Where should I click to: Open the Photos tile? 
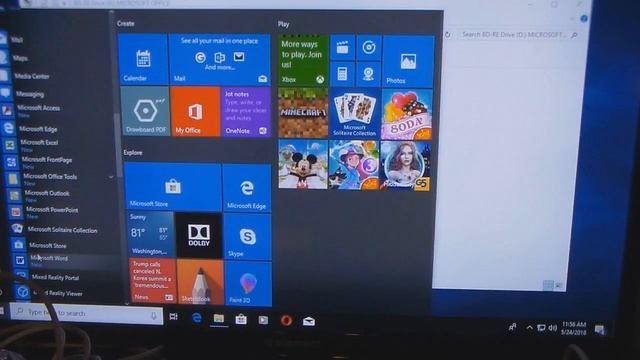(408, 61)
